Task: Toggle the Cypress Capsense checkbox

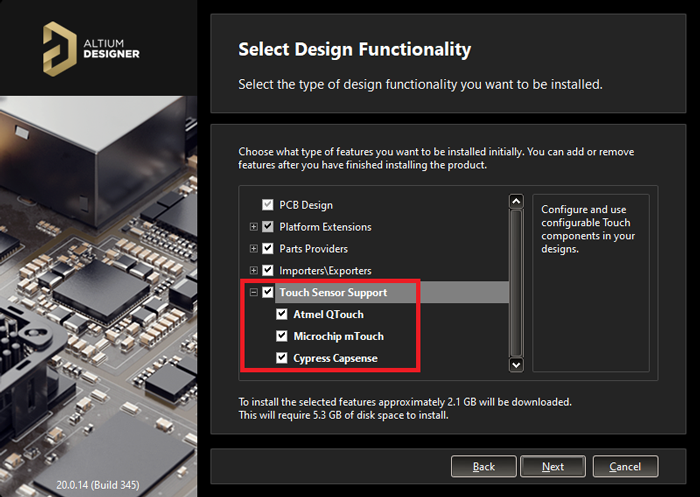Action: (282, 359)
